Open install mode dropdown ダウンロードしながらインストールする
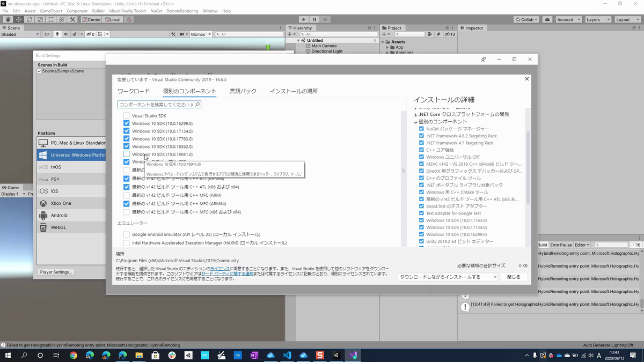 coord(448,277)
